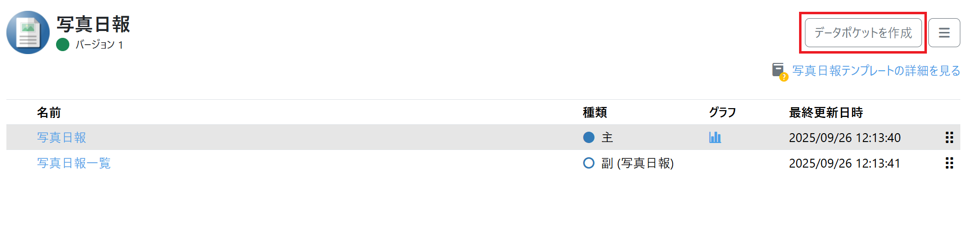Open 写真日報テンプレートの詳細を見る link
980x230 pixels.
[x=876, y=71]
